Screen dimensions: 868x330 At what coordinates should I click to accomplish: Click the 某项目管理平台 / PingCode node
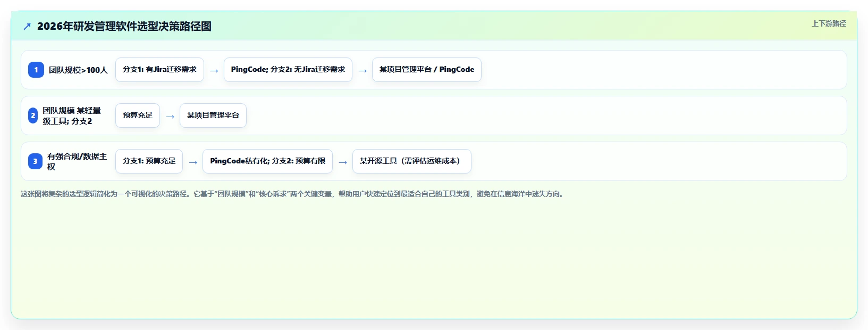(427, 70)
